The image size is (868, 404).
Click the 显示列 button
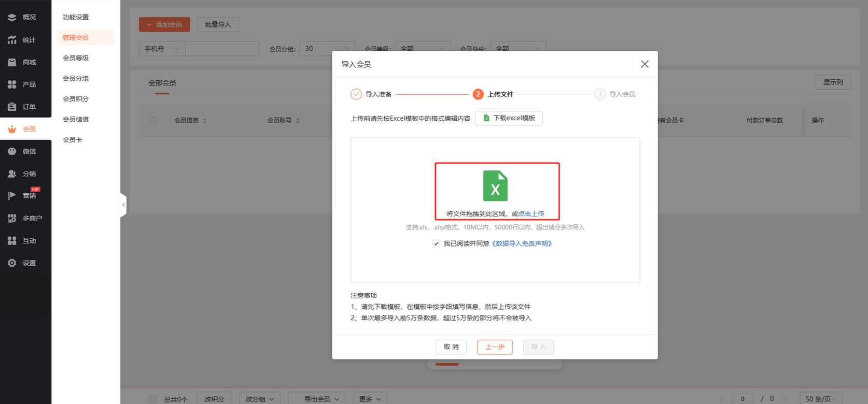(833, 82)
